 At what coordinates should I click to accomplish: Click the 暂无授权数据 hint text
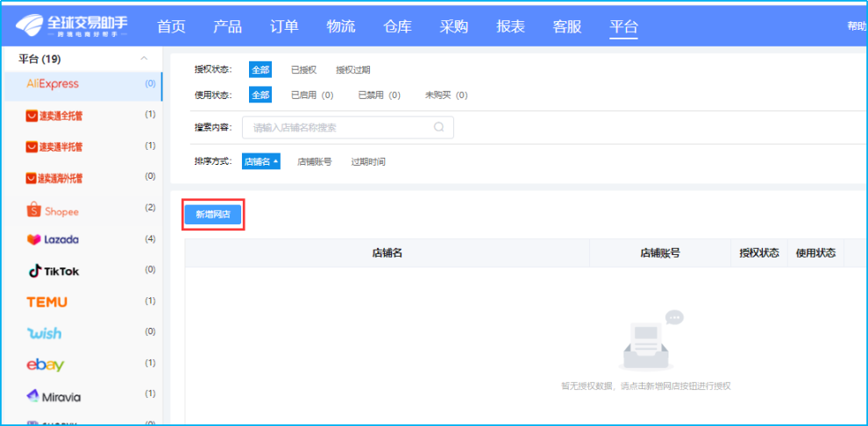(646, 387)
